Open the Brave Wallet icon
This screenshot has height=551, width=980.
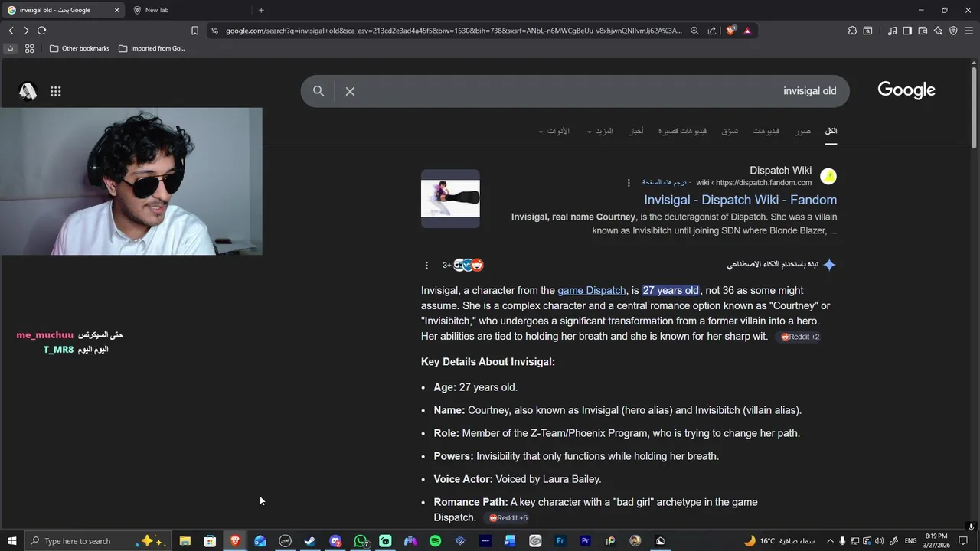923,31
